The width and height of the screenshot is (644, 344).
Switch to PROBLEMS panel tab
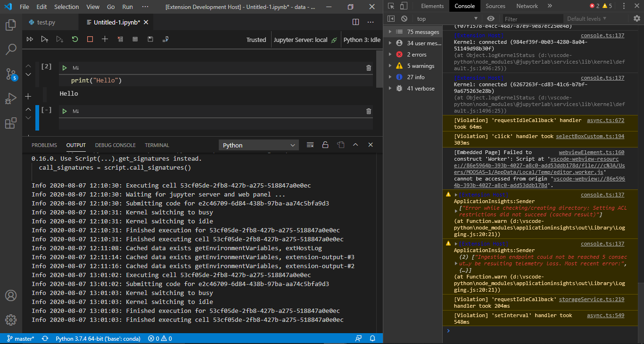point(44,145)
